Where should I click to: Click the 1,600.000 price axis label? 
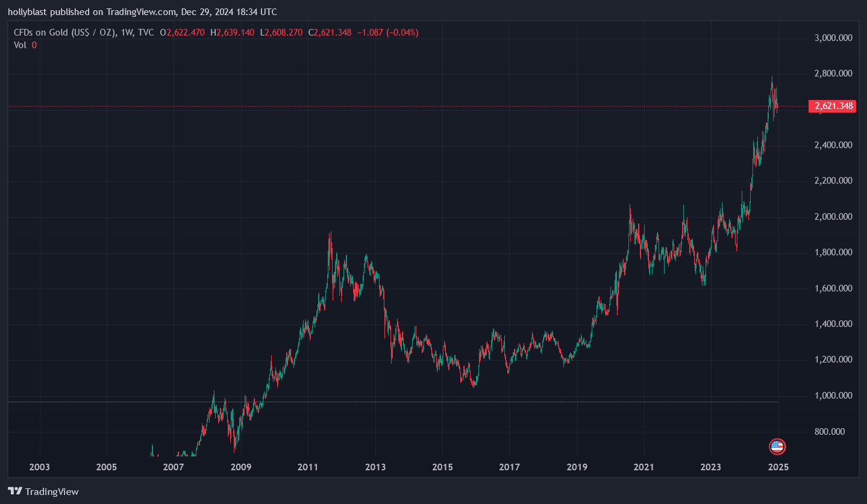[x=834, y=288]
